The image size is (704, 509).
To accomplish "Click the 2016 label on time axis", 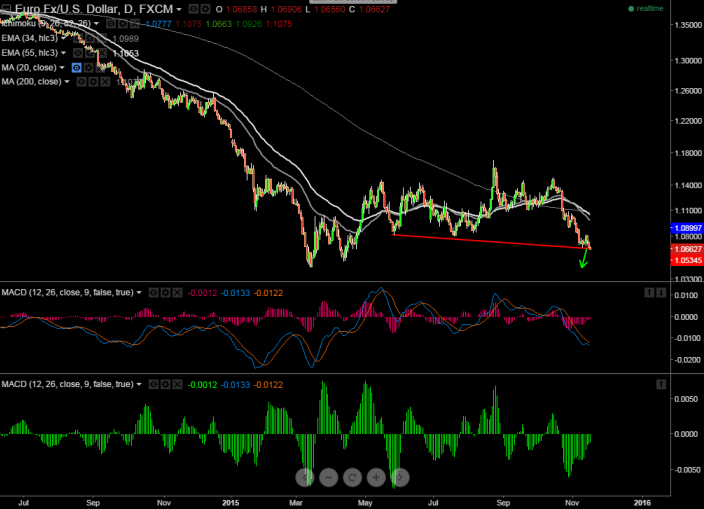I will pyautogui.click(x=642, y=503).
